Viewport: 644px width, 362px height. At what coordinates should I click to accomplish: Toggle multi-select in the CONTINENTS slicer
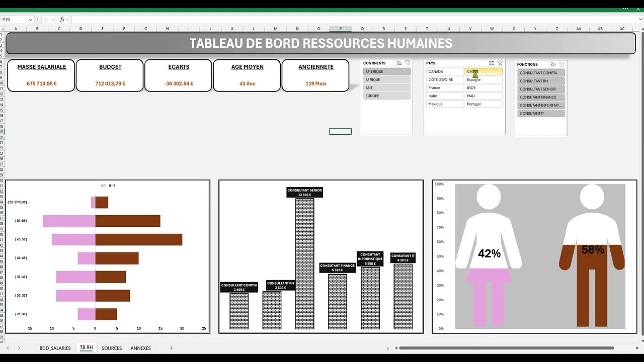click(x=399, y=63)
